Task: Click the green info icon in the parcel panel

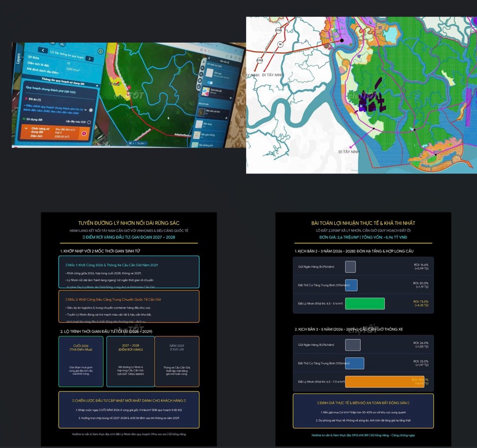Action: click(100, 51)
